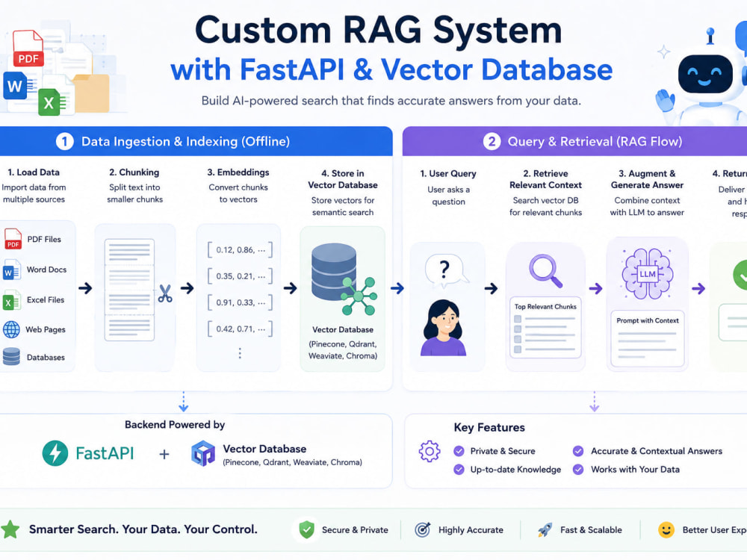Click the 'Highly Accurate' footer label
This screenshot has height=560, width=747.
(x=471, y=530)
